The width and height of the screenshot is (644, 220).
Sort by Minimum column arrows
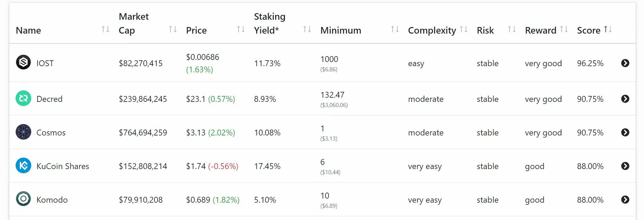click(395, 29)
